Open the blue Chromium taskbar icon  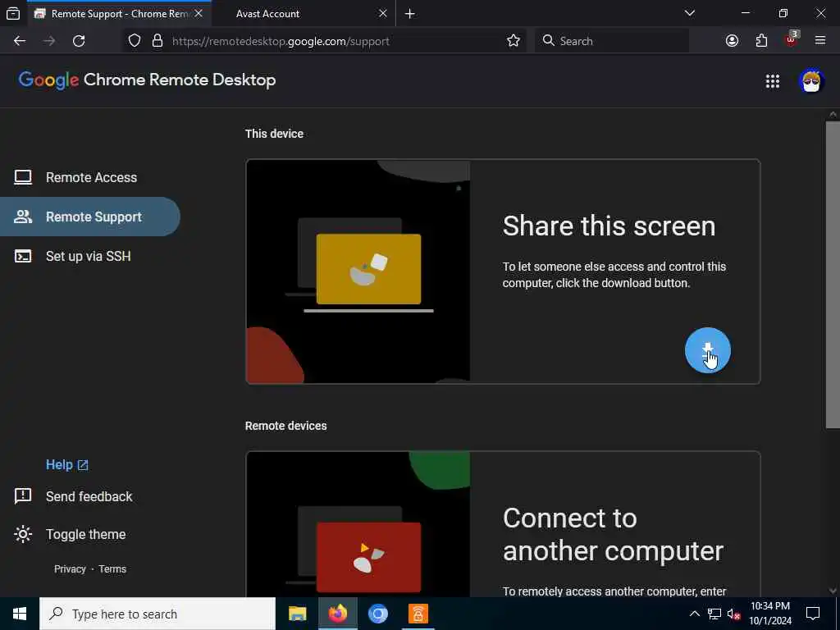click(x=377, y=614)
